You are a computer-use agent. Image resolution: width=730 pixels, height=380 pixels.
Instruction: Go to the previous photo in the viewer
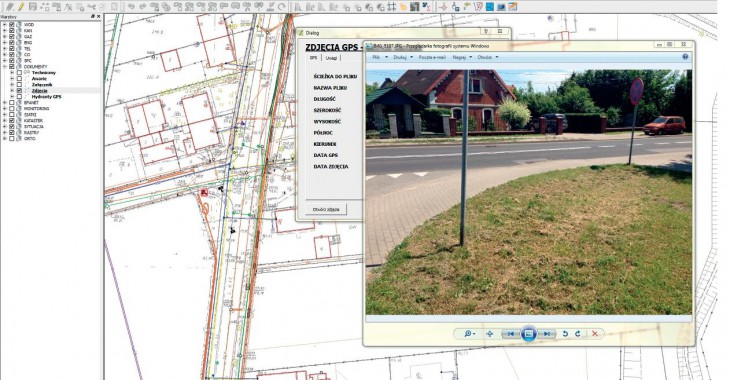click(x=511, y=333)
